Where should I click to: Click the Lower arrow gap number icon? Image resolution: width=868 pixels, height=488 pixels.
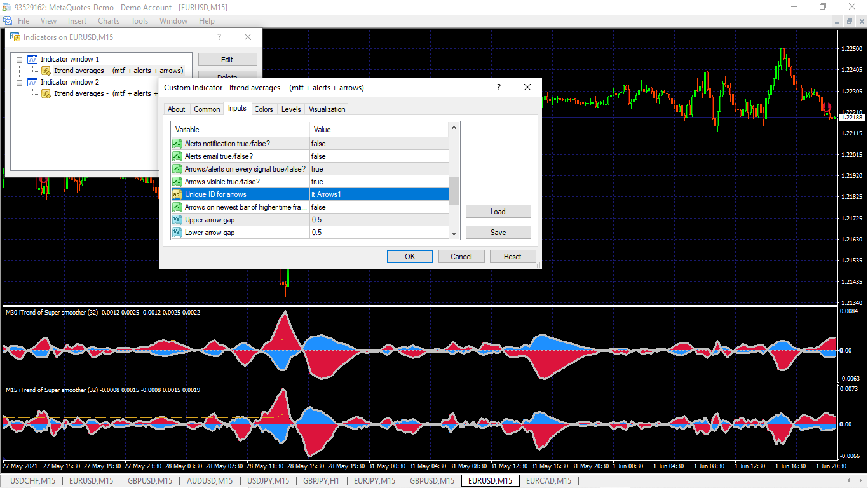click(177, 233)
